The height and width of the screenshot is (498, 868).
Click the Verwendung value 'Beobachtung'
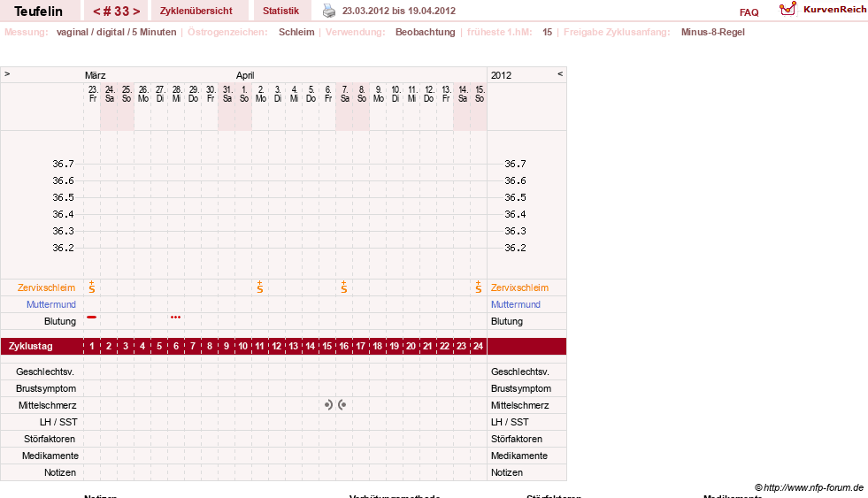425,32
